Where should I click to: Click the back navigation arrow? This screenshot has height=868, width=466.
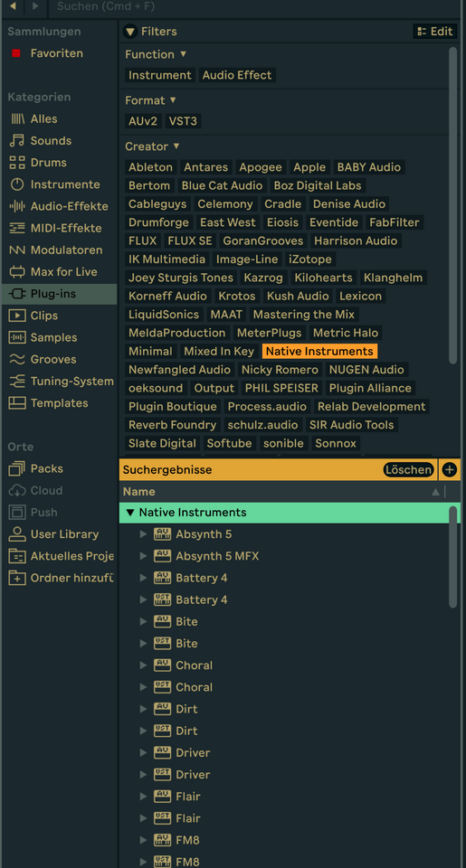[x=13, y=6]
